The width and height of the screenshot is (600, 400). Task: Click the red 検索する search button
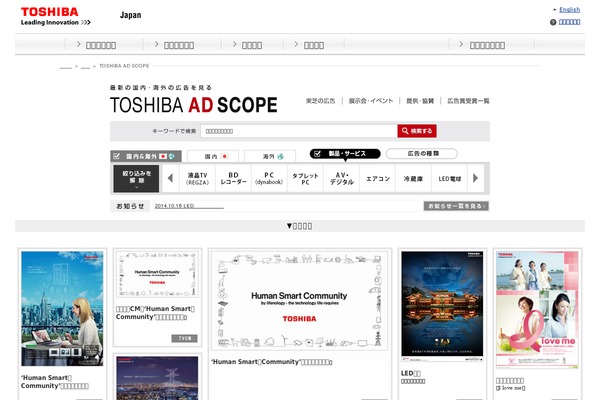pyautogui.click(x=417, y=131)
